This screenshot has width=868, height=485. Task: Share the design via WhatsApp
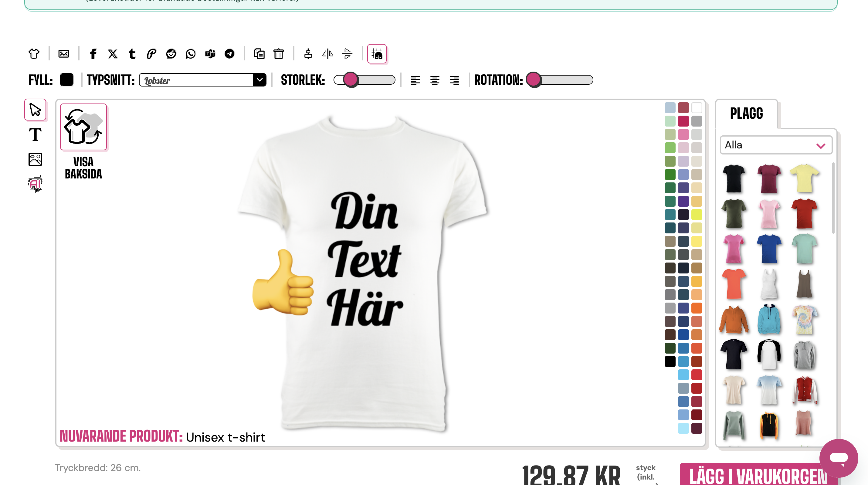click(190, 54)
